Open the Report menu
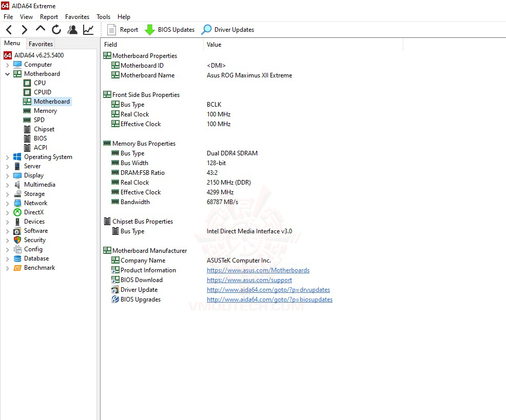Viewport: 506px width, 420px height. (49, 17)
